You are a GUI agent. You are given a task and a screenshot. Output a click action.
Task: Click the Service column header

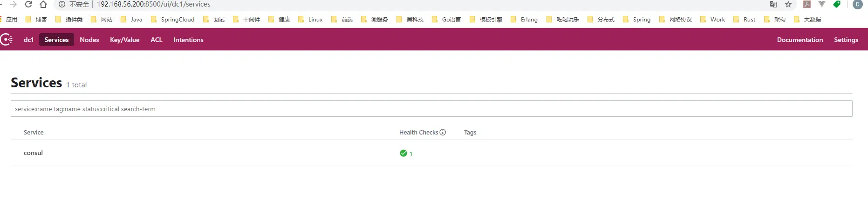34,132
